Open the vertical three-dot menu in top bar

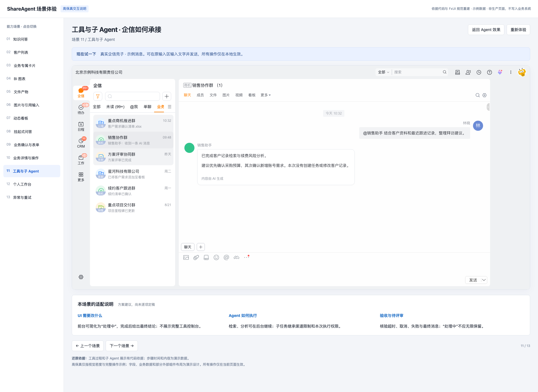coord(511,72)
